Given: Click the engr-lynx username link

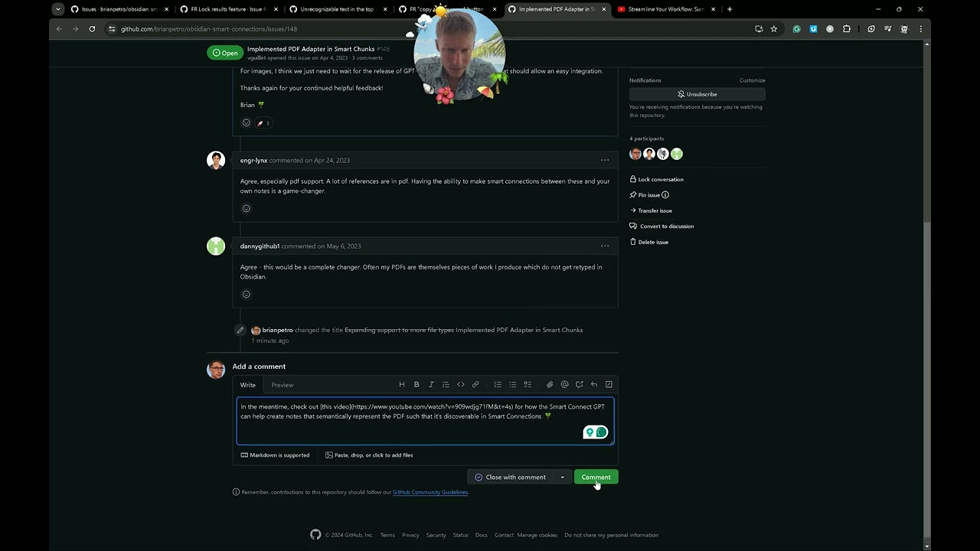Looking at the screenshot, I should (x=253, y=160).
